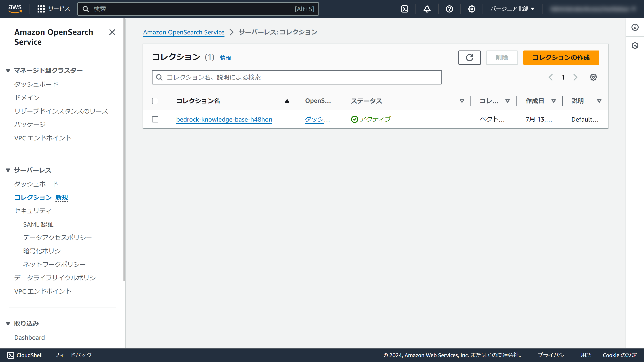Open the バージニア北部 region dropdown
The image size is (644, 362).
tap(512, 9)
